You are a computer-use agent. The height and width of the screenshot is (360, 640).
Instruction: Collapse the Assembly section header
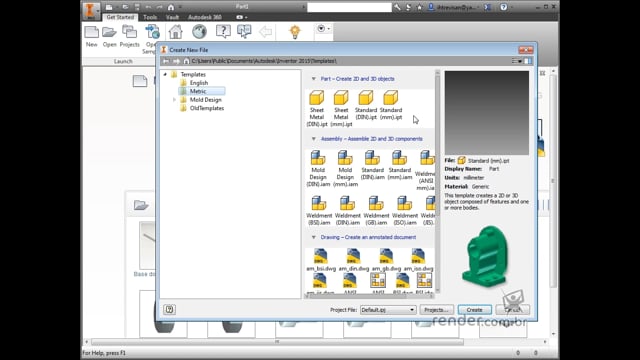pyautogui.click(x=313, y=139)
